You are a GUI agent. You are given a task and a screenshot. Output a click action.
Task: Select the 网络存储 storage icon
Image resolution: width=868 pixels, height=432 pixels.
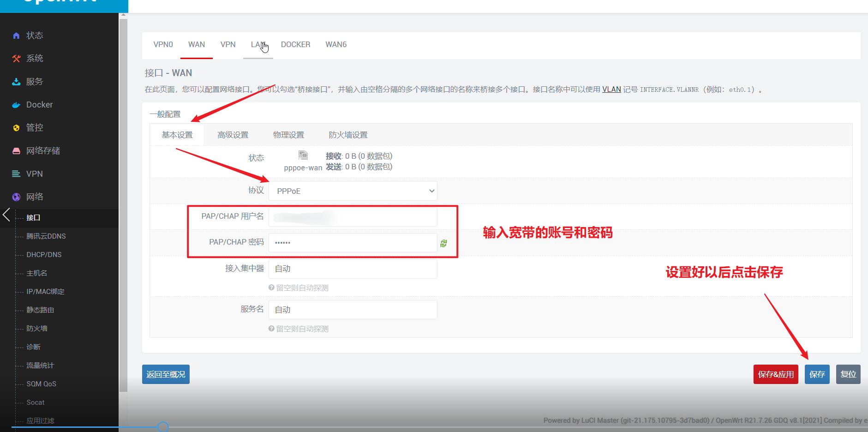16,150
